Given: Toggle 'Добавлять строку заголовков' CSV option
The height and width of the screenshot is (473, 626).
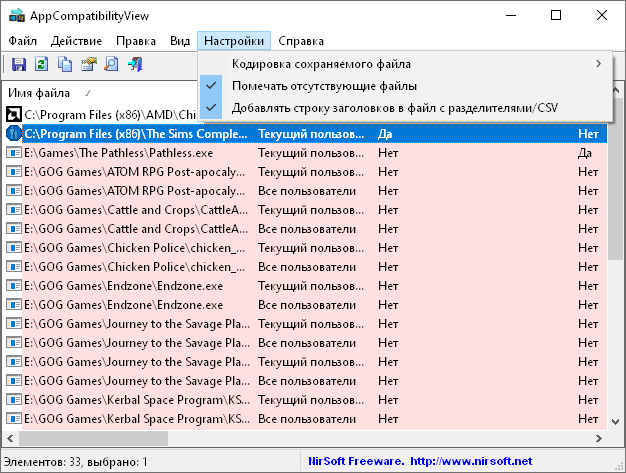Looking at the screenshot, I should pyautogui.click(x=405, y=108).
